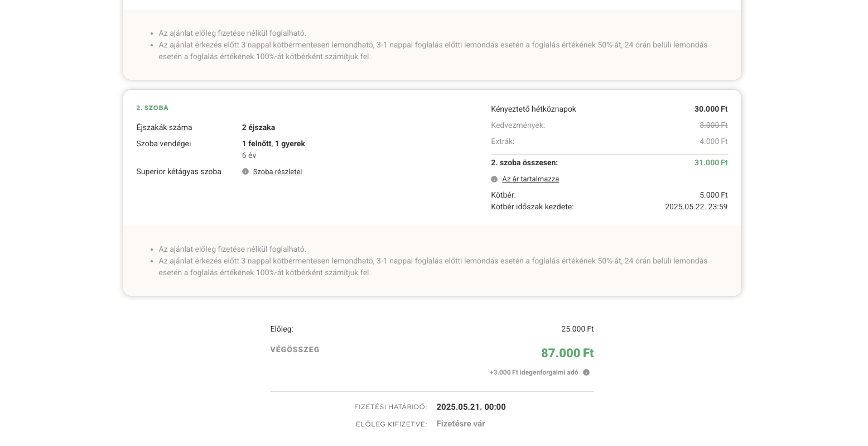Click the 31.000 Ft room total amount
The image size is (868, 446).
click(x=710, y=162)
